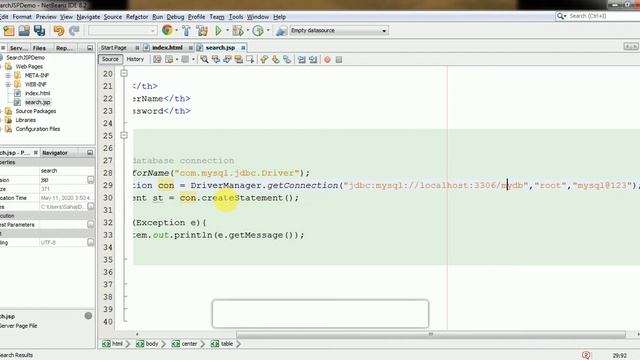Click the editor Forward navigation icon
Viewport: 640px width, 360px height.
coord(185,60)
